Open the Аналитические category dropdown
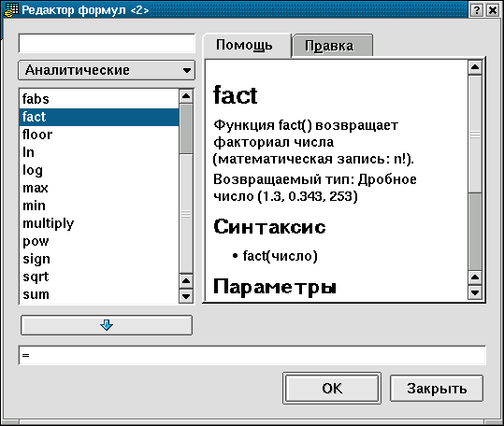 [107, 70]
